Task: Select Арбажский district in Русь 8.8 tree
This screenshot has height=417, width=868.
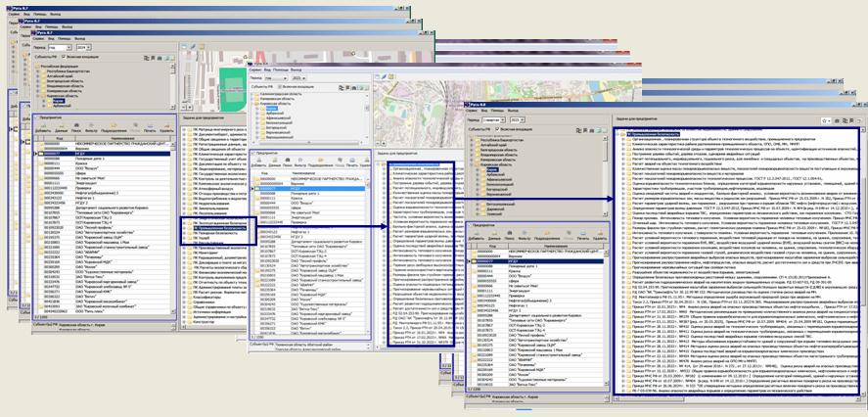Action: (x=496, y=175)
